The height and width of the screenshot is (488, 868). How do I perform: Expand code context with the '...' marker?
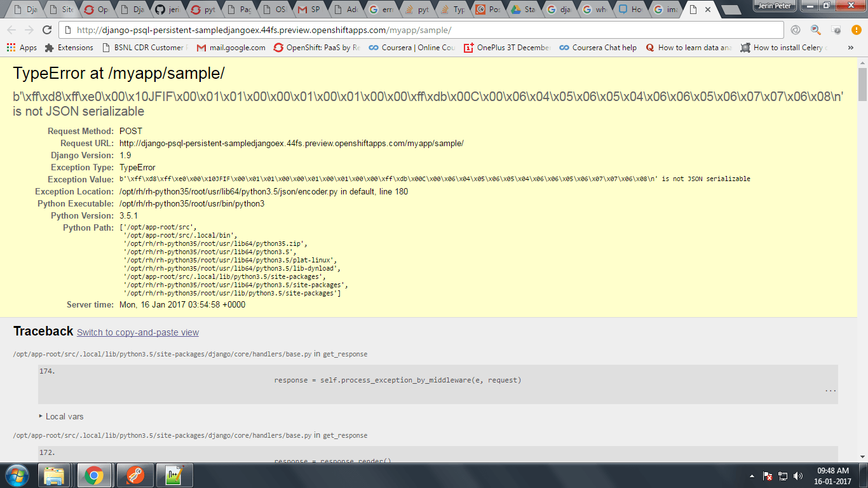tap(831, 391)
